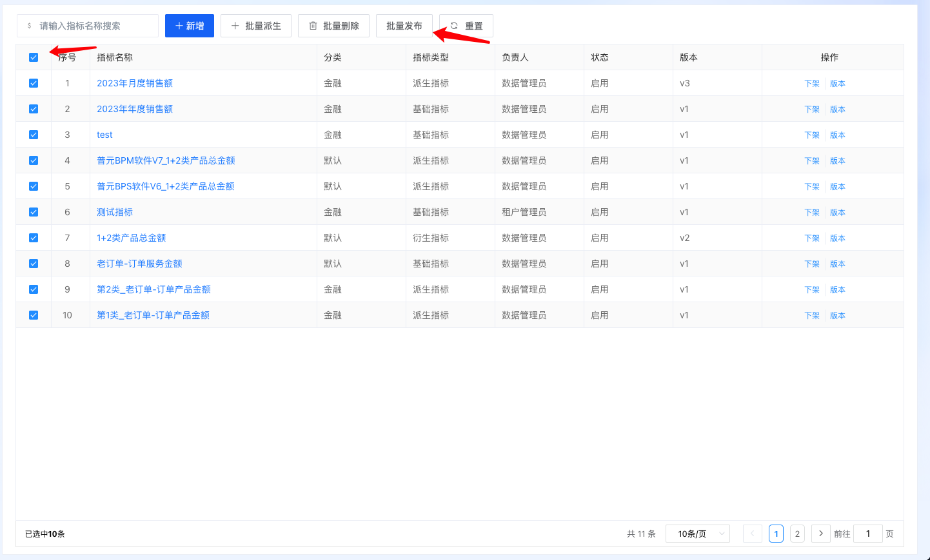Open the 10条/页 page size dropdown
930x560 pixels.
click(697, 534)
